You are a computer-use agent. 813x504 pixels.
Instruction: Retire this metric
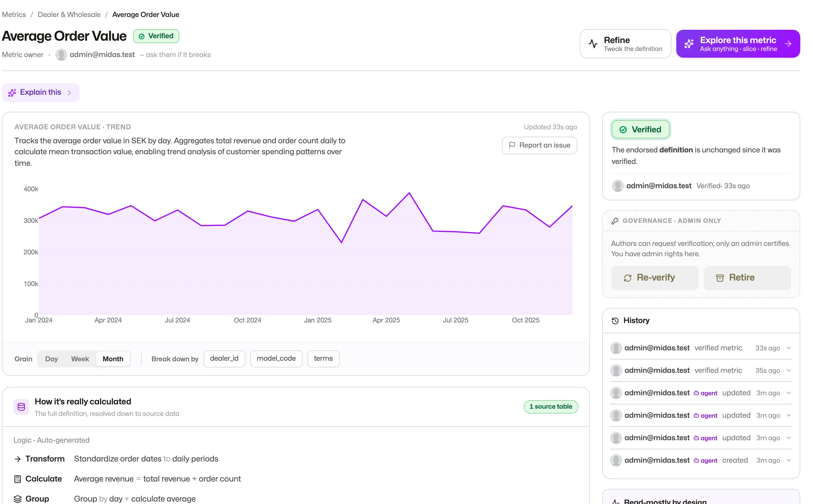747,278
